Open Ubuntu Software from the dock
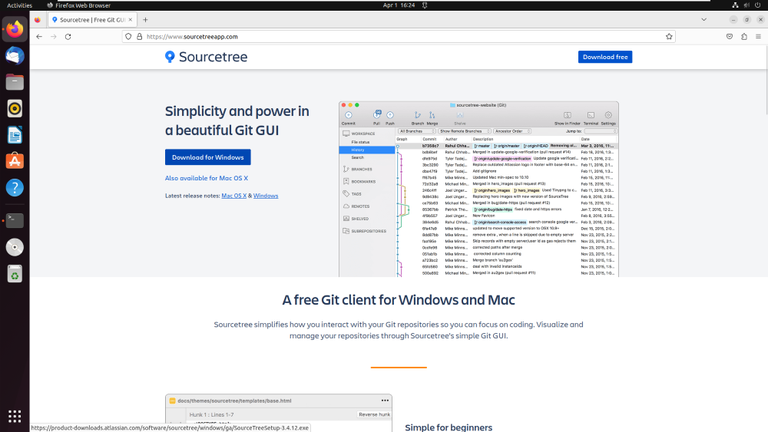The height and width of the screenshot is (432, 768). (x=15, y=161)
